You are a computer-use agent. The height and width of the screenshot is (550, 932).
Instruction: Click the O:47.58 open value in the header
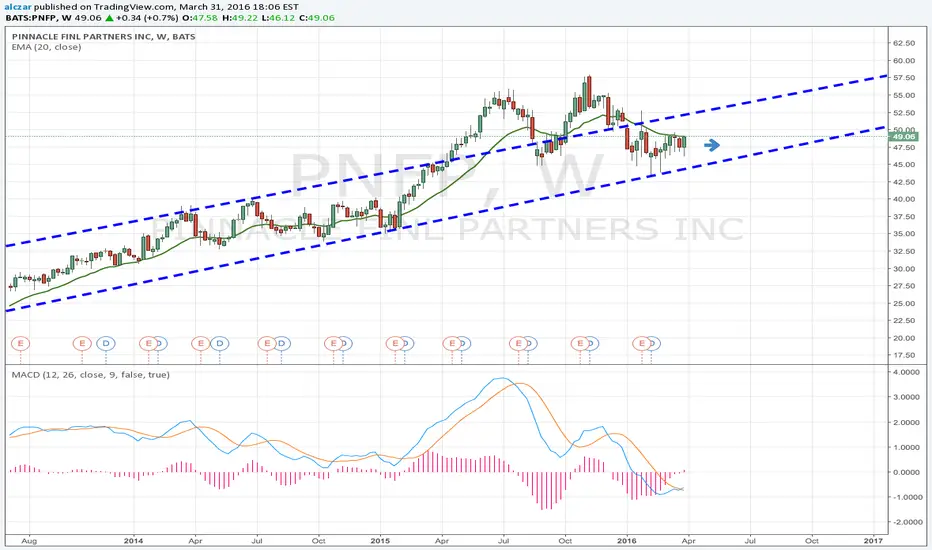pyautogui.click(x=200, y=18)
